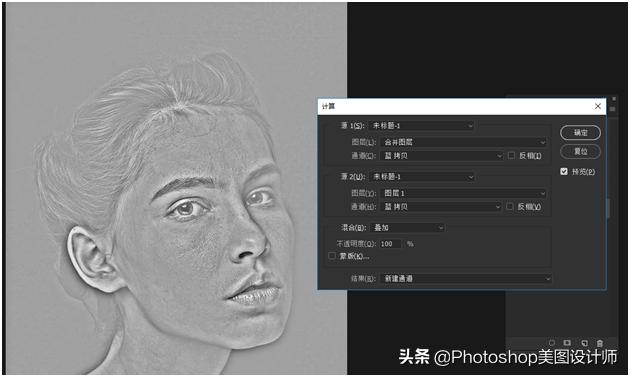Click the panel scrollbar behind the dialog

608,209
